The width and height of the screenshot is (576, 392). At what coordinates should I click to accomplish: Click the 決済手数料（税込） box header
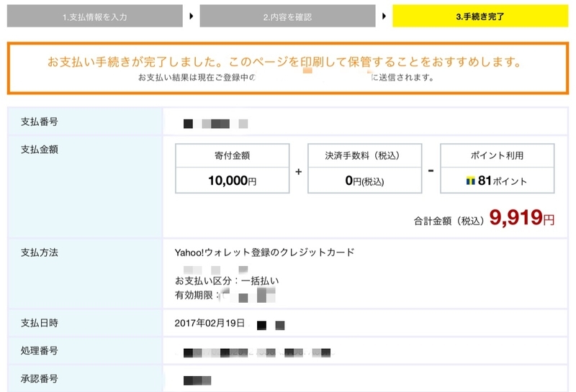(364, 155)
